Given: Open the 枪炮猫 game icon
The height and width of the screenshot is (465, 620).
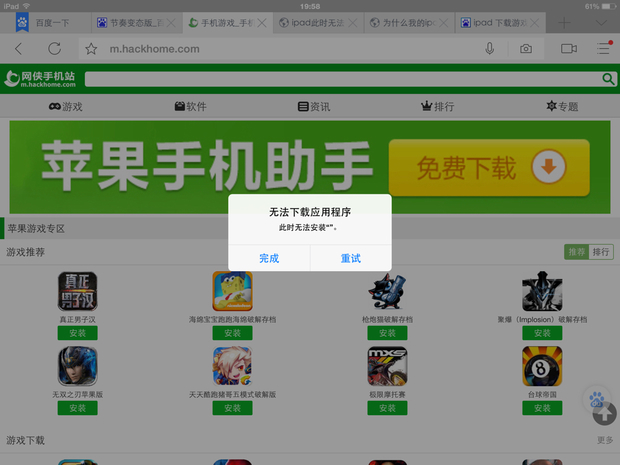Looking at the screenshot, I should pyautogui.click(x=388, y=291).
